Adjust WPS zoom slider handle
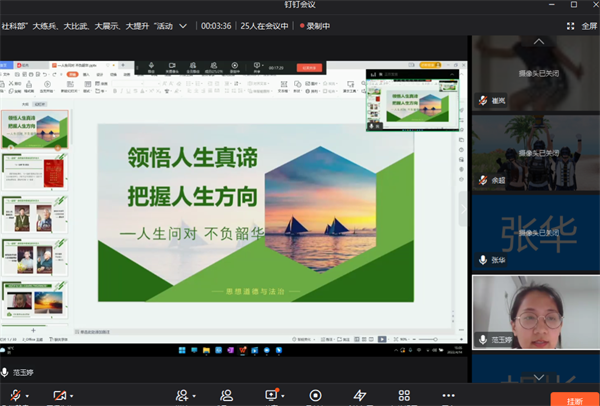The height and width of the screenshot is (406, 600). click(x=435, y=339)
